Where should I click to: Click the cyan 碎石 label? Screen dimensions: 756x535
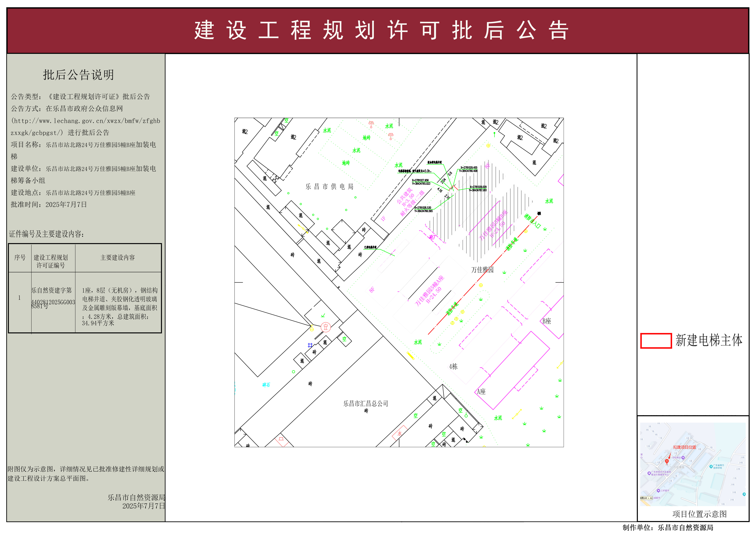(266, 385)
